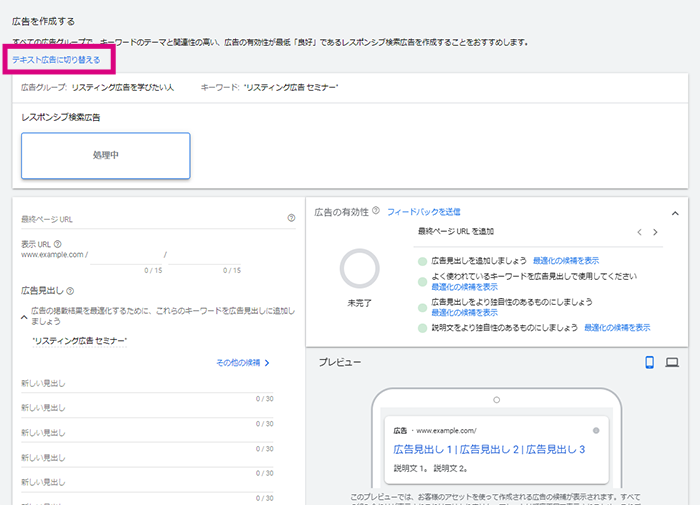Viewport: 700px width, 505px height.
Task: Switch preview to mobile device icon
Action: 650,362
